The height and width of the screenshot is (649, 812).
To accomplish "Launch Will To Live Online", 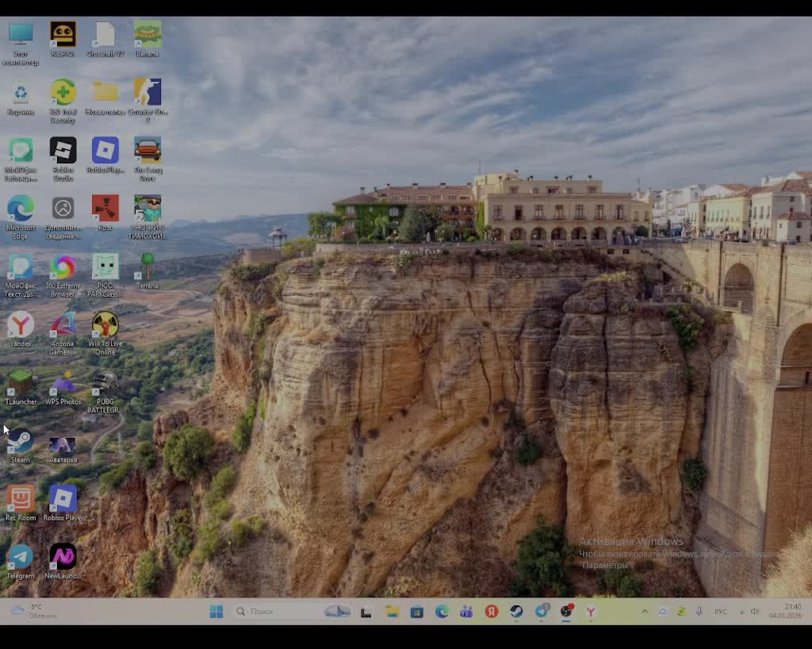I will (105, 333).
